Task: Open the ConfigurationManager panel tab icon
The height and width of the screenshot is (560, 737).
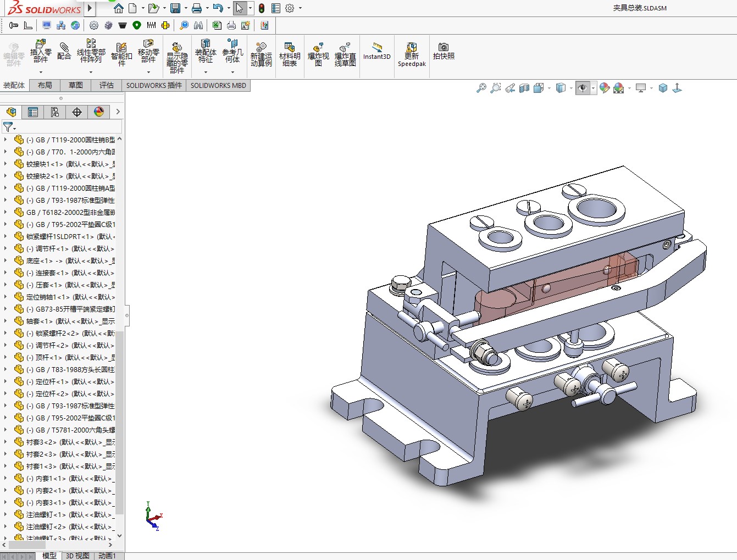Action: (55, 112)
